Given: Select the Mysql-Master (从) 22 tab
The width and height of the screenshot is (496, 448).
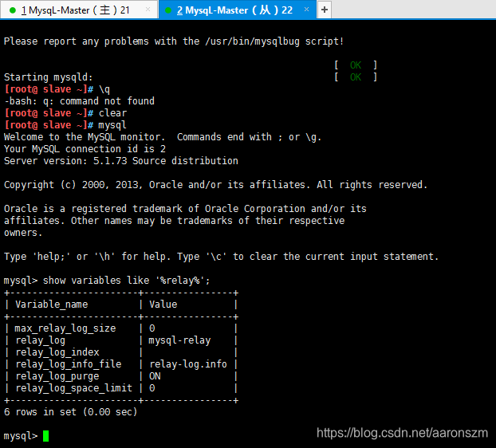Looking at the screenshot, I should [237, 10].
